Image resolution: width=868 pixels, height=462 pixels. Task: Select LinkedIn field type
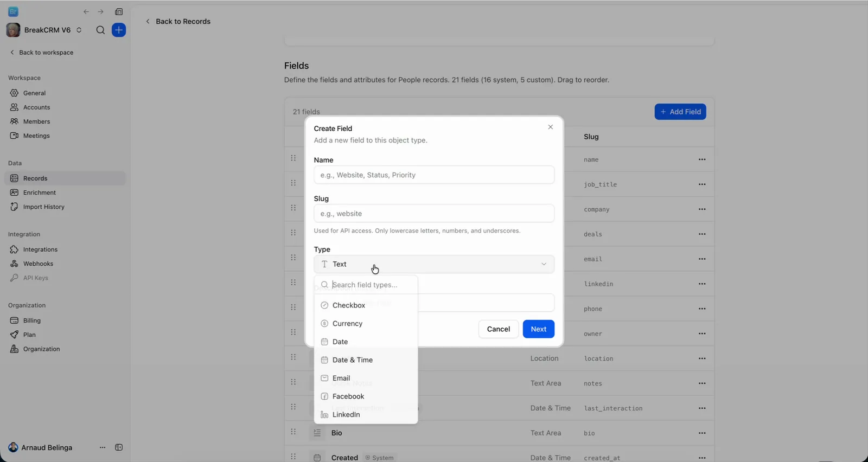coord(366,415)
